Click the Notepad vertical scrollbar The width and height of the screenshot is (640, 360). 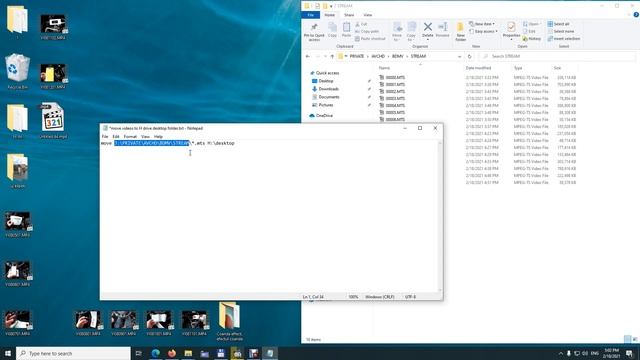point(440,217)
